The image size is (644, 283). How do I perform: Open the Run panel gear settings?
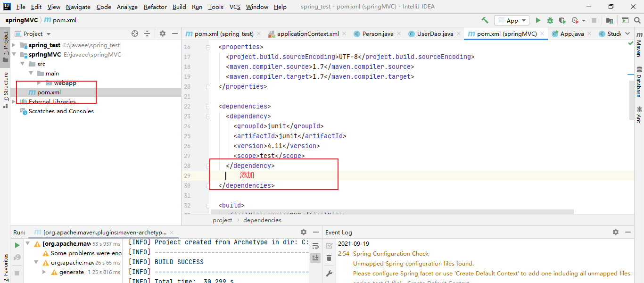coord(304,232)
